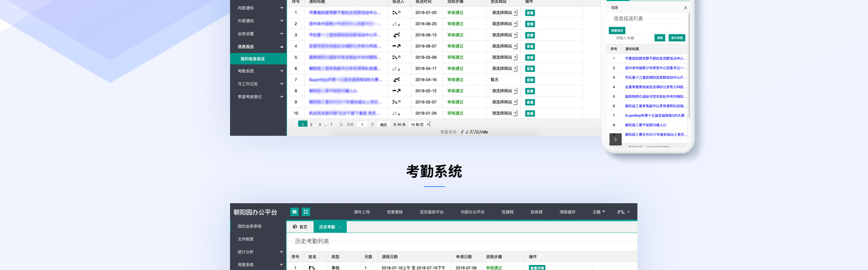The image size is (868, 270).
Task: Open the 主题 theme dropdown
Action: pos(598,212)
